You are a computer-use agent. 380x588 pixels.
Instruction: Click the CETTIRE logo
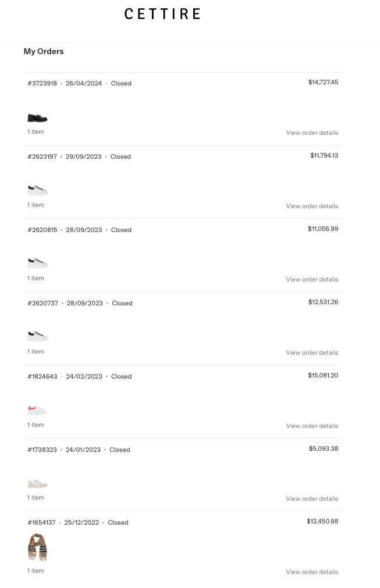pyautogui.click(x=162, y=14)
